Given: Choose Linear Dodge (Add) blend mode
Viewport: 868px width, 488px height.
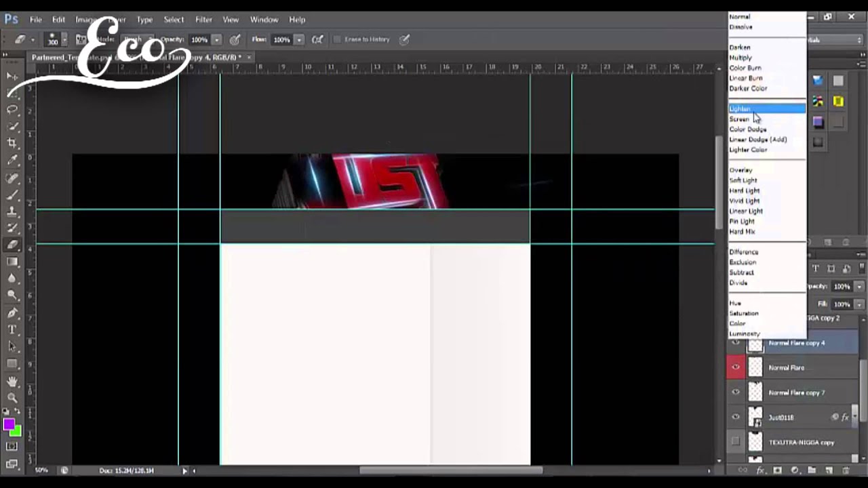Looking at the screenshot, I should tap(767, 140).
